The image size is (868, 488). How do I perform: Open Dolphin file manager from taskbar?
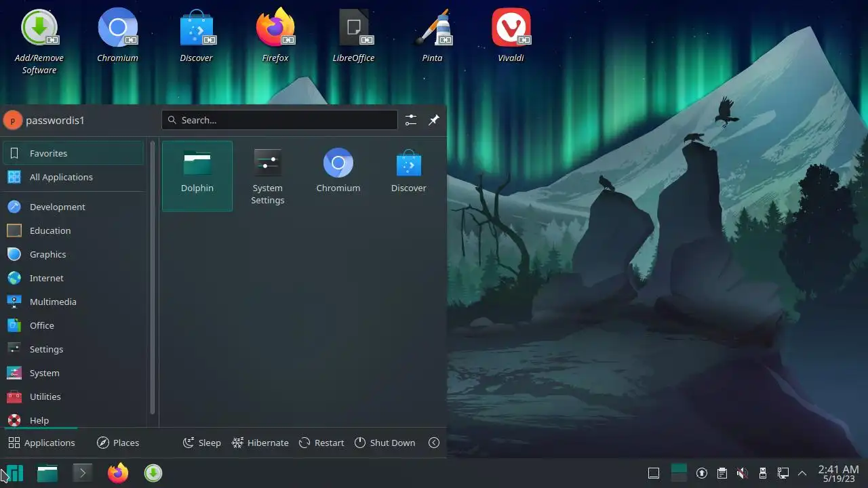point(47,473)
